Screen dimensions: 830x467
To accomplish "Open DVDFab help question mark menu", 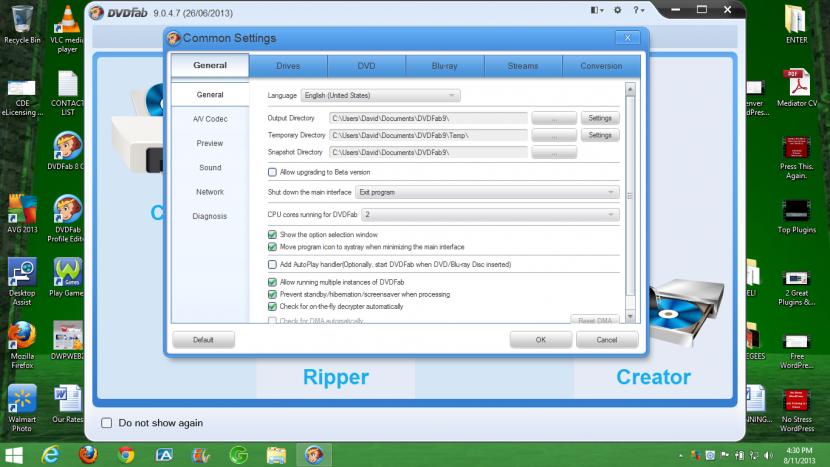I will [x=638, y=10].
